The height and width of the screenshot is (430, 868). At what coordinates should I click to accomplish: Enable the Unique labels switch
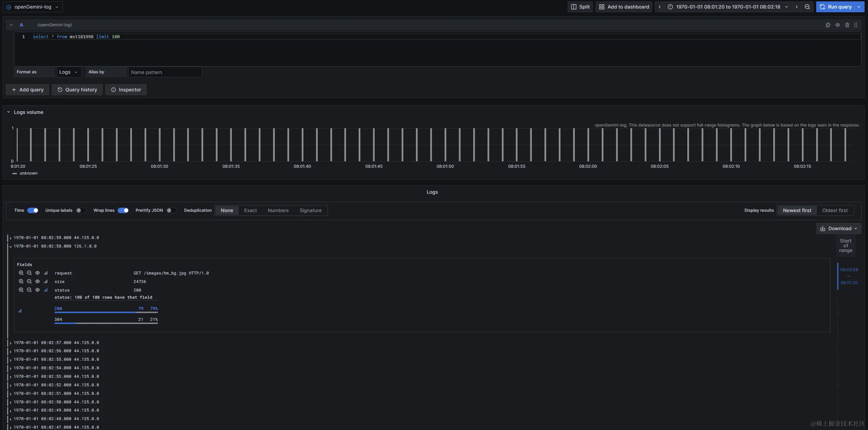(x=81, y=210)
